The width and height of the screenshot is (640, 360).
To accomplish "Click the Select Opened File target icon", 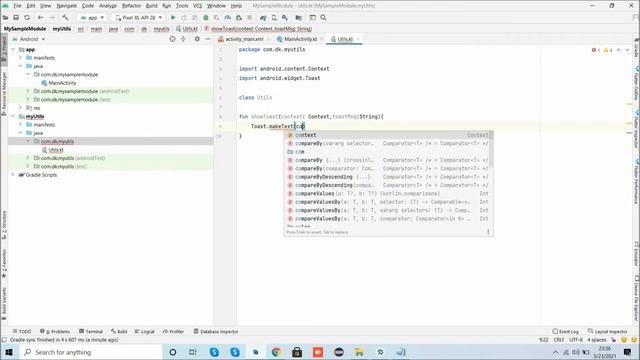I will pyautogui.click(x=172, y=39).
